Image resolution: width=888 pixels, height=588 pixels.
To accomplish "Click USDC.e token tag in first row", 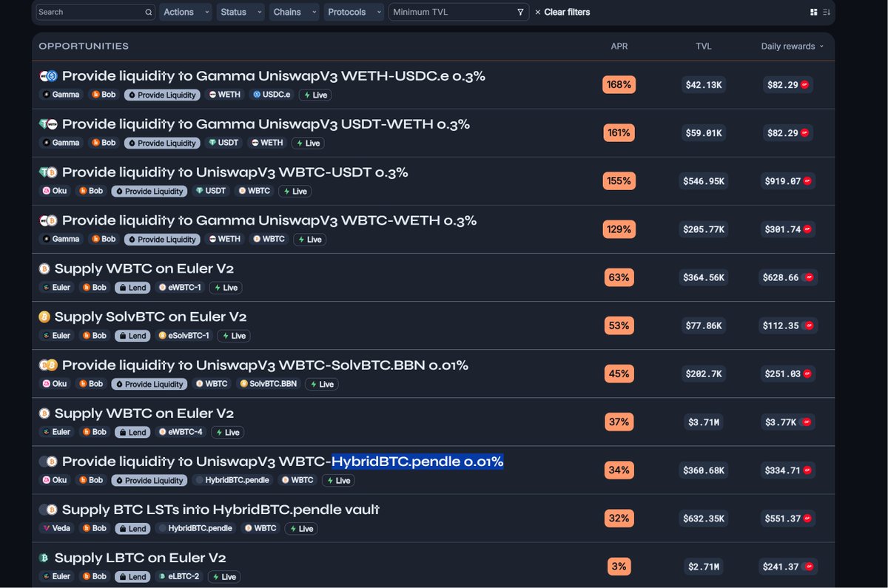I will pyautogui.click(x=272, y=95).
